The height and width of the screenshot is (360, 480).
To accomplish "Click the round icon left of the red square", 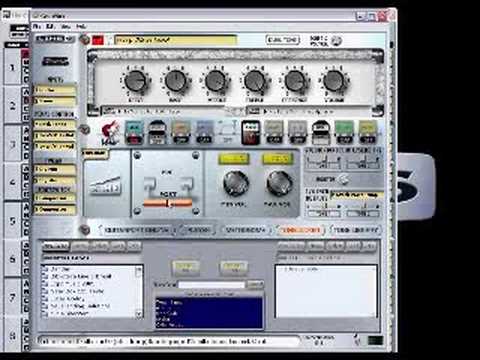I will [85, 40].
